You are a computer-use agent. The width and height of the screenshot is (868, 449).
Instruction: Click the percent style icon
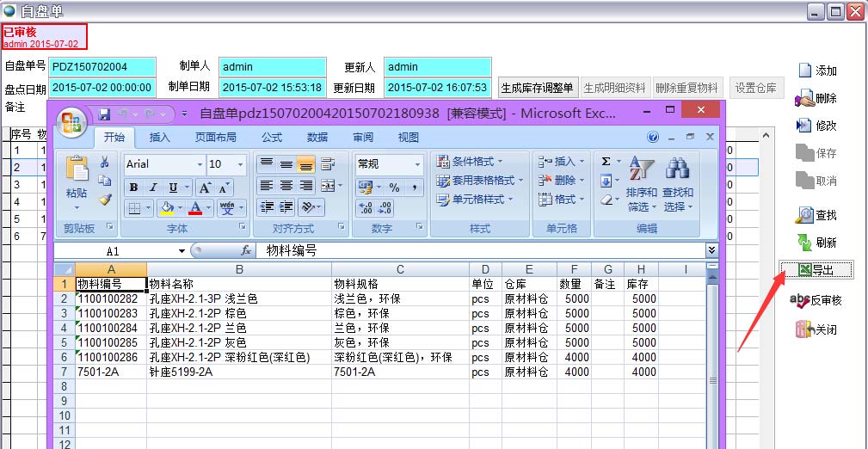click(394, 188)
